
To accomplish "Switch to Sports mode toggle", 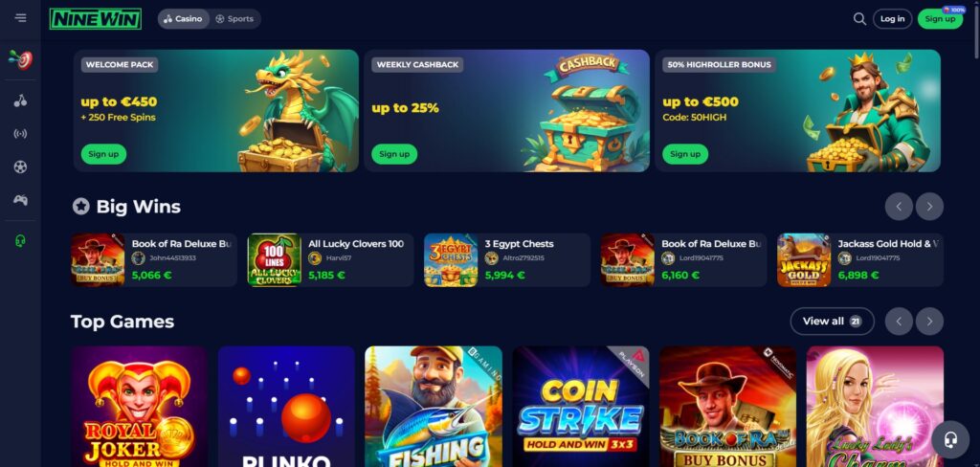I will 234,19.
